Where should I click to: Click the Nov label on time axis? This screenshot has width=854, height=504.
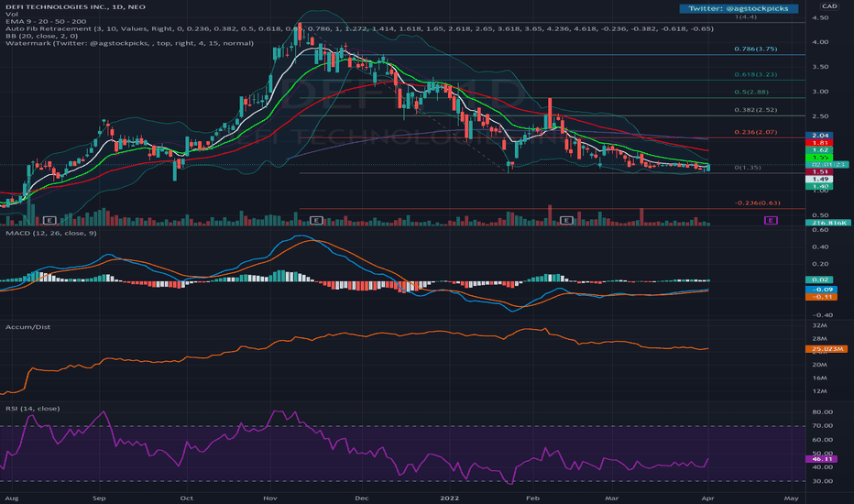click(270, 498)
